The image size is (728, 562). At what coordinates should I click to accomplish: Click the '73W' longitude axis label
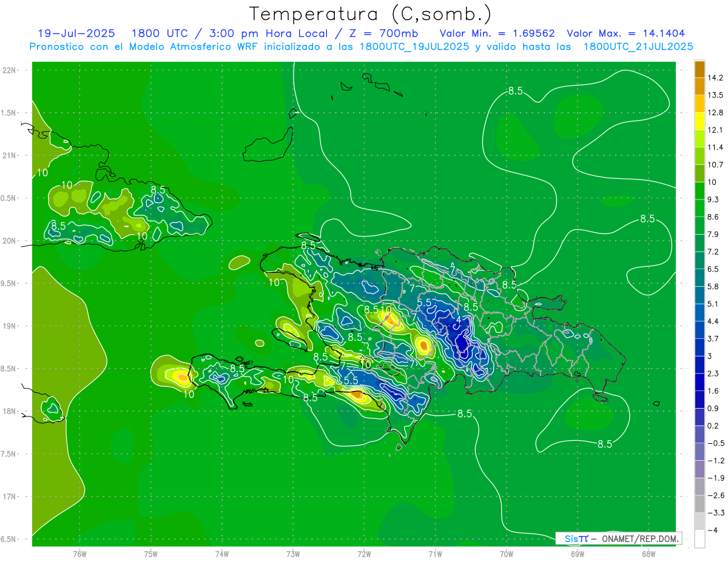tap(293, 554)
